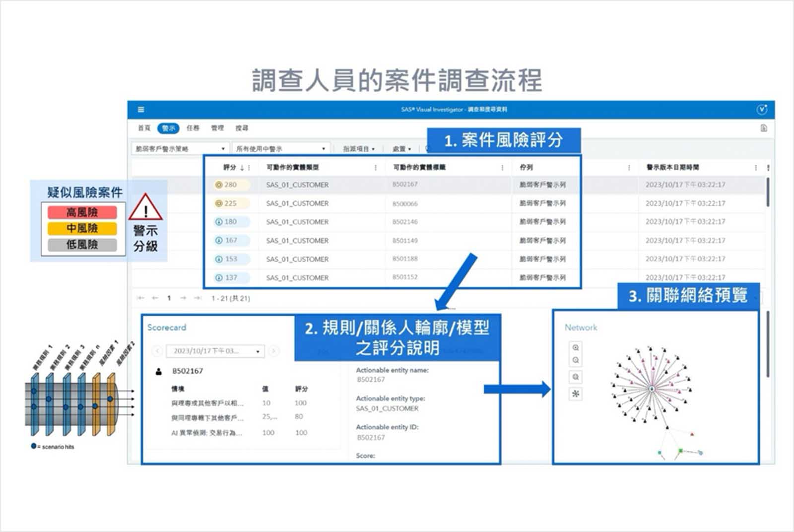
Task: Switch to the 任務 tab
Action: tap(193, 128)
